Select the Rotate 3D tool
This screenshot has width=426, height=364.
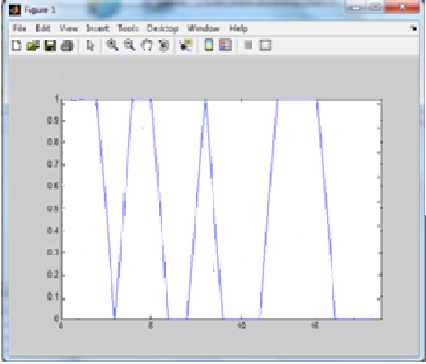163,45
